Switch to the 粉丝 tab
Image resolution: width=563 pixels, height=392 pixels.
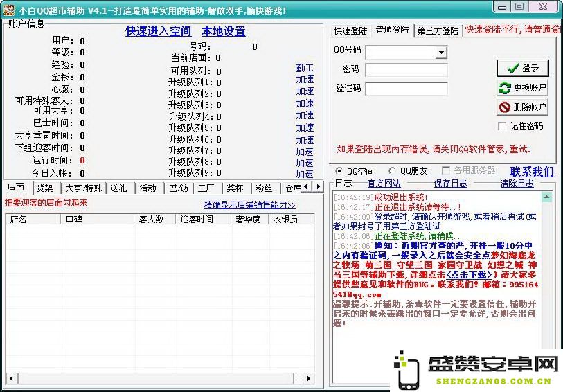coord(265,188)
